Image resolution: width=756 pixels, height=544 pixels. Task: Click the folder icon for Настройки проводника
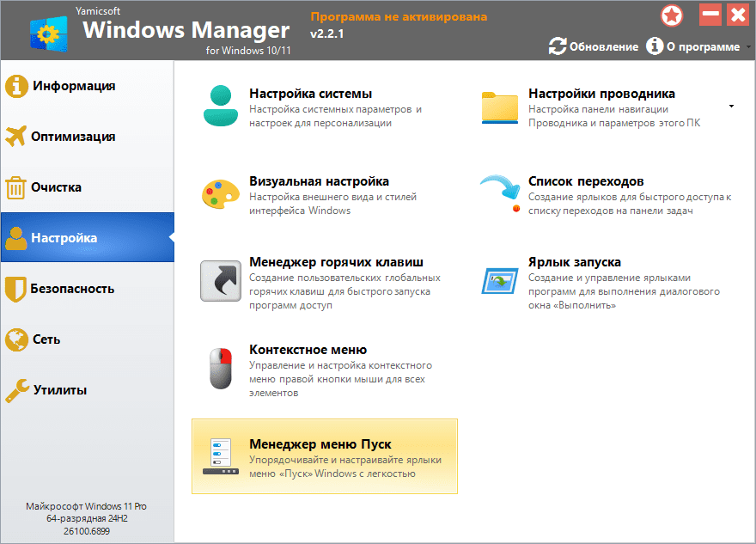[x=500, y=107]
